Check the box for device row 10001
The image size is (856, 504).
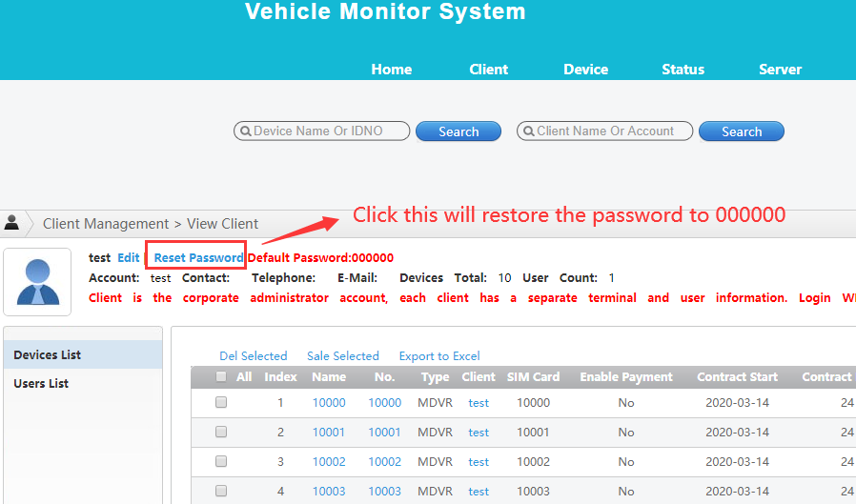[x=221, y=432]
